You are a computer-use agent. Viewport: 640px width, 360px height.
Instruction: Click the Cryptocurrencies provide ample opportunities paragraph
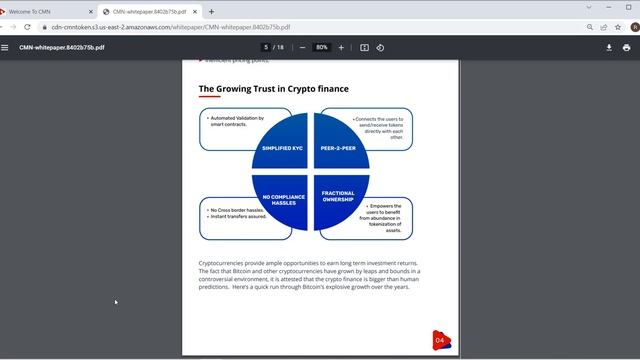coord(309,275)
